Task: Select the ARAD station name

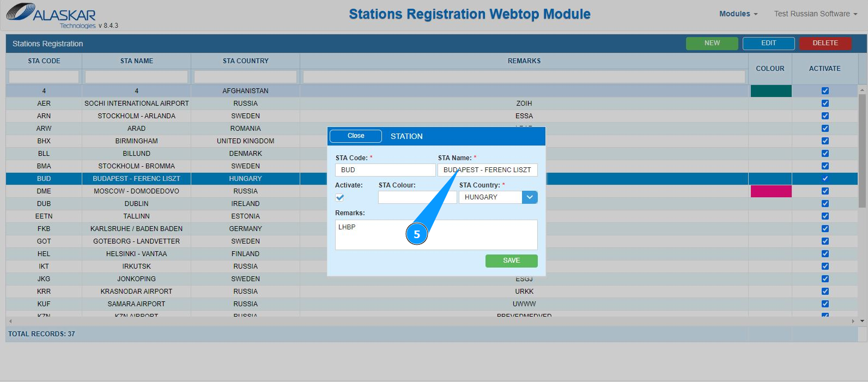Action: 137,129
